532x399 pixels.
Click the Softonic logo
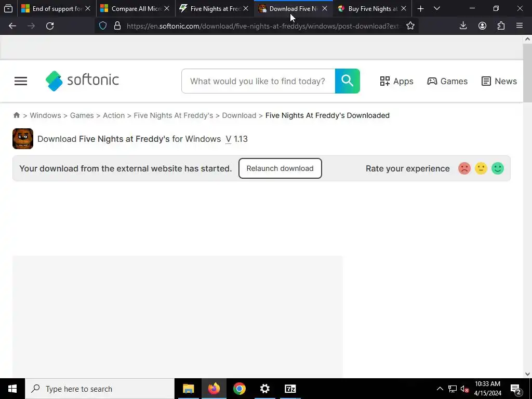[82, 81]
